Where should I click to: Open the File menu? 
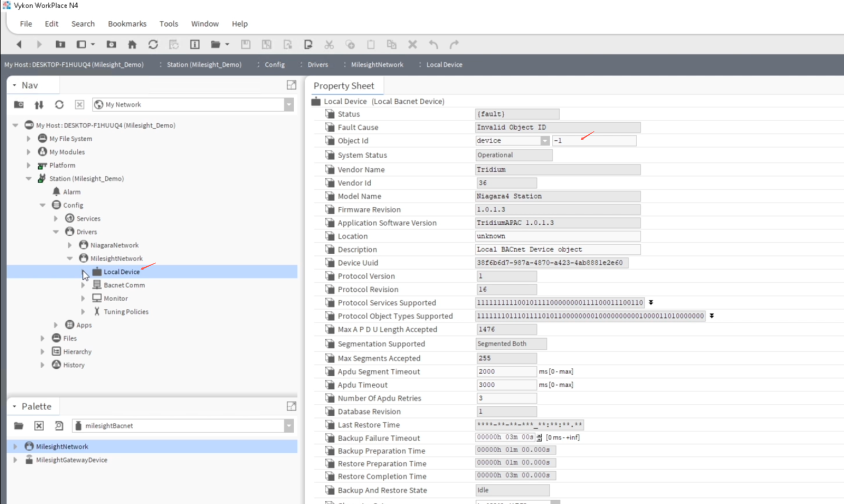click(26, 24)
